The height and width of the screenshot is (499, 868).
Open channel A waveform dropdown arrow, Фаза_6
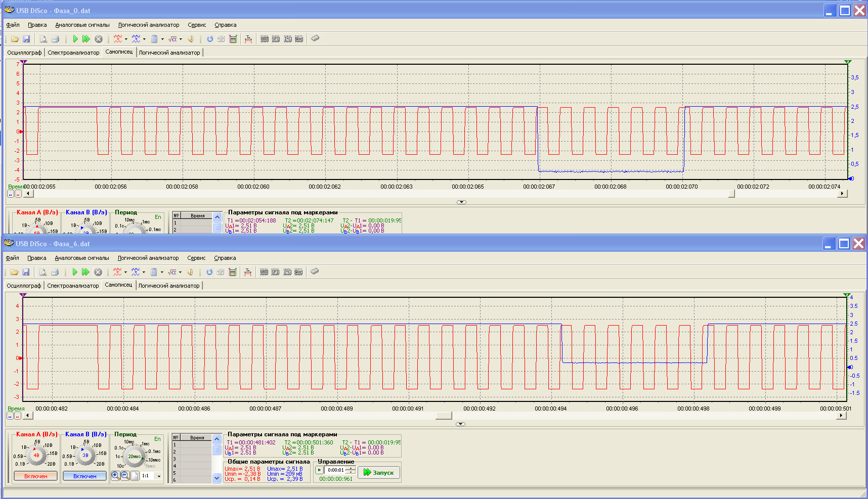tap(125, 272)
